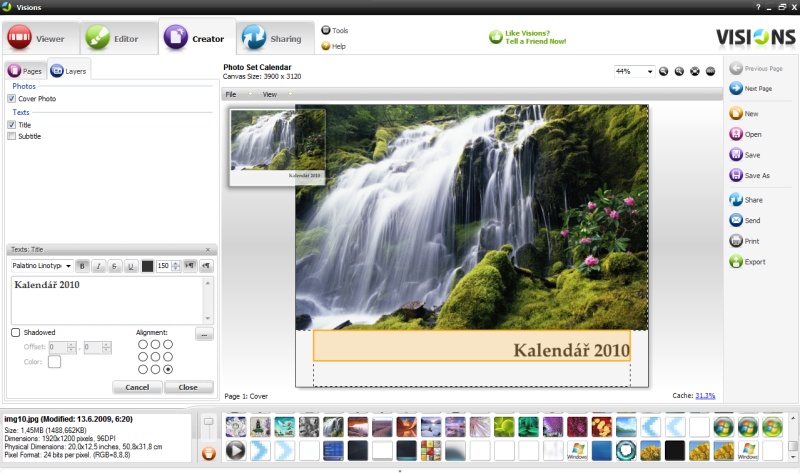Switch to the Pages panel tab
The image size is (800, 473).
tap(26, 71)
